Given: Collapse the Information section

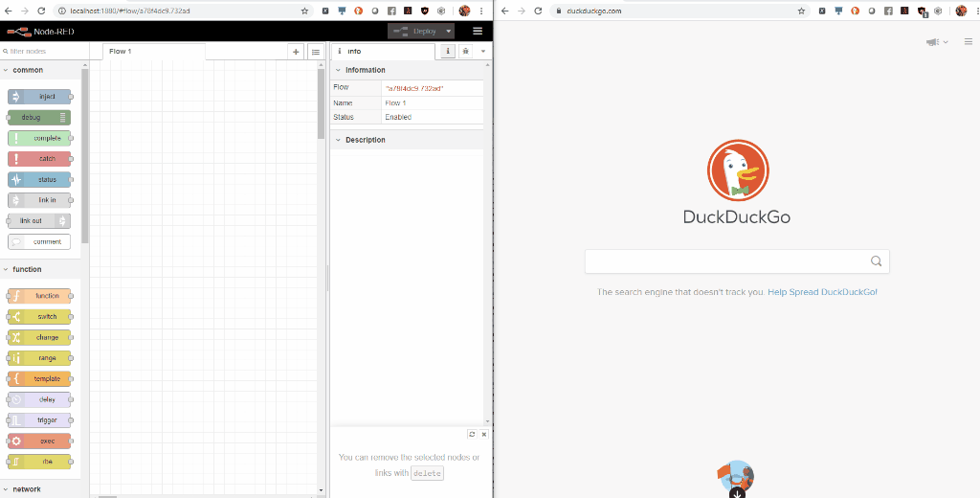Looking at the screenshot, I should 366,70.
